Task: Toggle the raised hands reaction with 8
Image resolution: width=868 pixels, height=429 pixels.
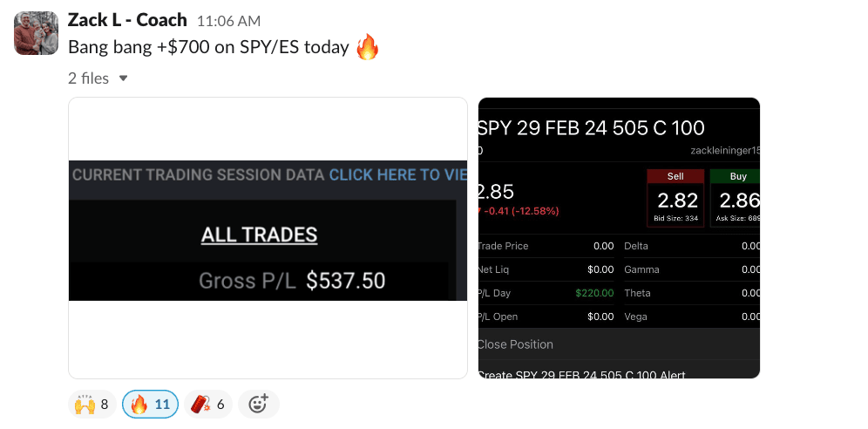Action: [x=92, y=404]
